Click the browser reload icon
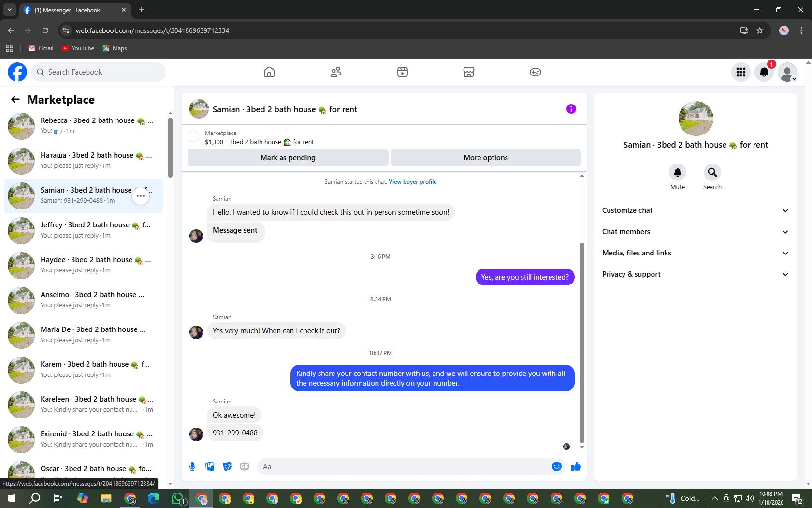This screenshot has width=812, height=508. (45, 30)
